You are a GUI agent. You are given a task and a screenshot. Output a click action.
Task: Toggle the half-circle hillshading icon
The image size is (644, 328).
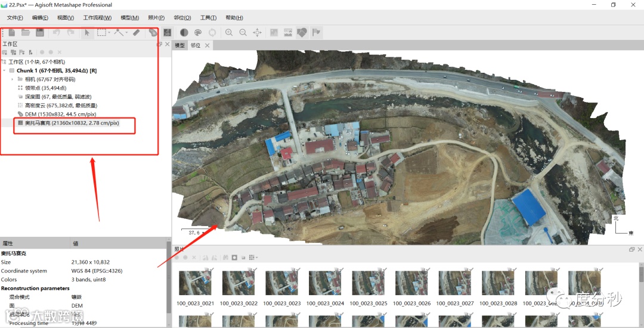click(184, 32)
